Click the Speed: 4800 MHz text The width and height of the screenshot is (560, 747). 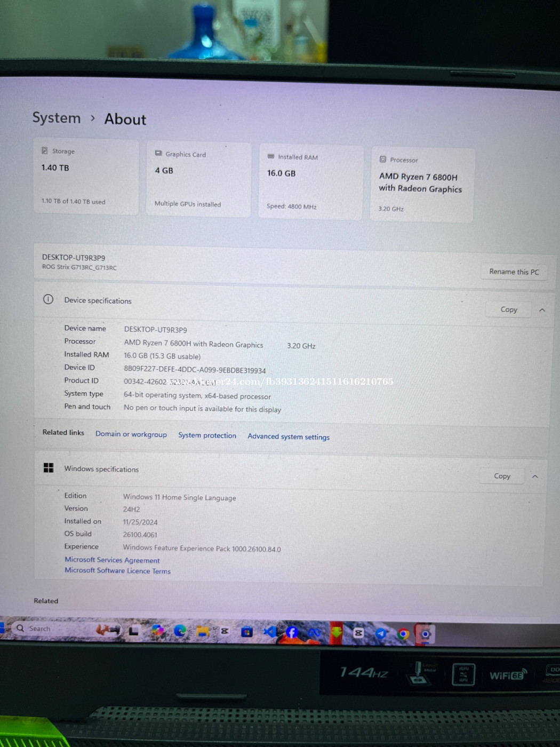click(x=291, y=206)
